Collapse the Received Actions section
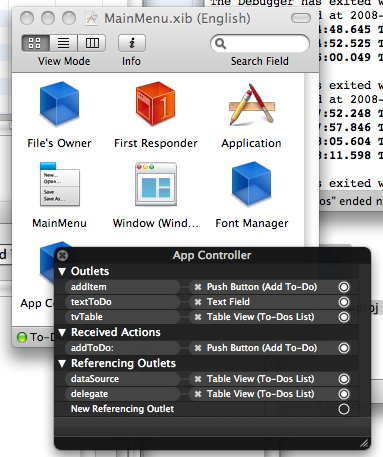 click(62, 332)
